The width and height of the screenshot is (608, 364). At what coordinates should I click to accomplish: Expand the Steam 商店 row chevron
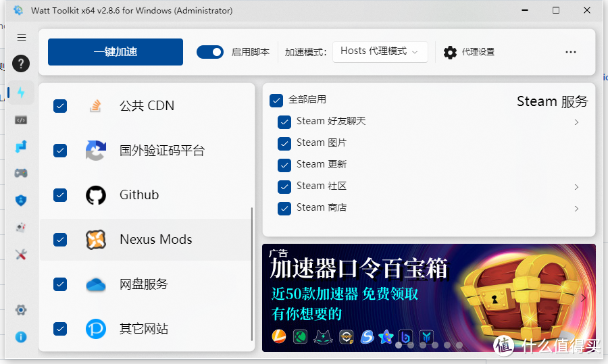[577, 209]
